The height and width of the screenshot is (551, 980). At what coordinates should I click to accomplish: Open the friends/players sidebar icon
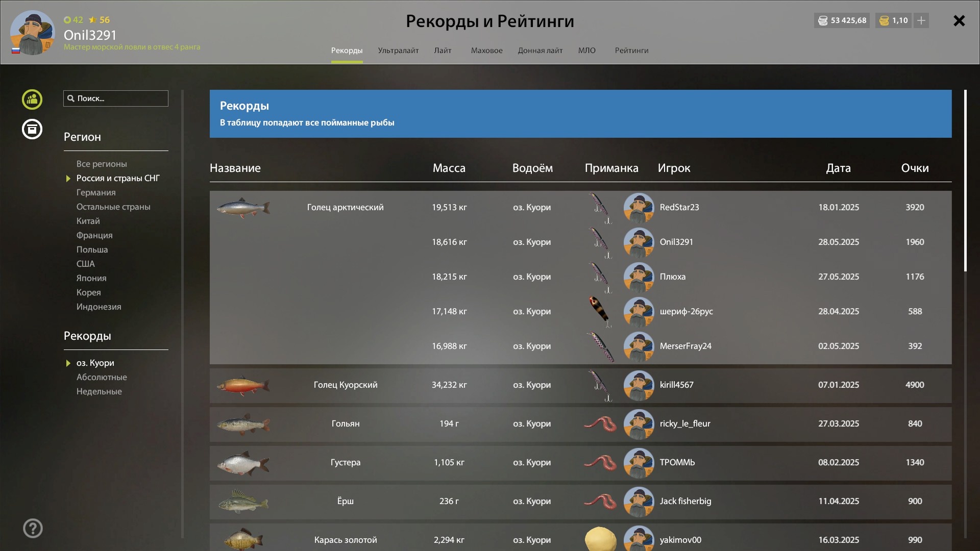pyautogui.click(x=32, y=99)
